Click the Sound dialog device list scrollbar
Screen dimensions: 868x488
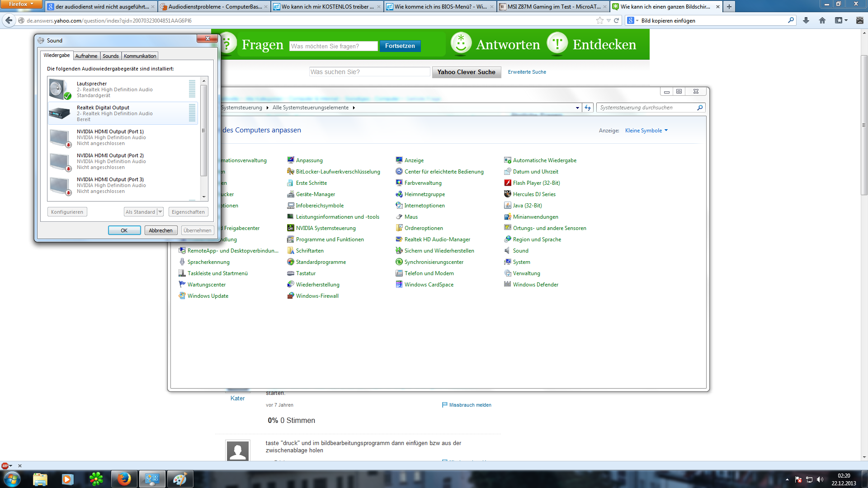[x=204, y=131]
